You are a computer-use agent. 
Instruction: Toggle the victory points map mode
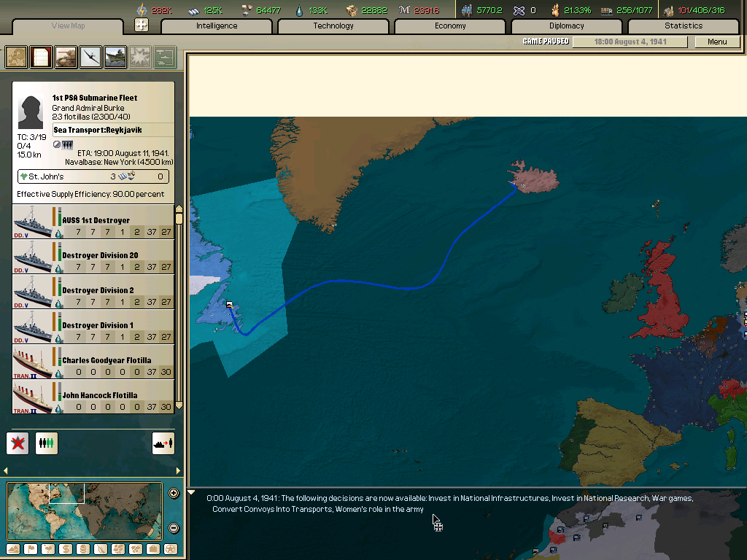pos(169,549)
